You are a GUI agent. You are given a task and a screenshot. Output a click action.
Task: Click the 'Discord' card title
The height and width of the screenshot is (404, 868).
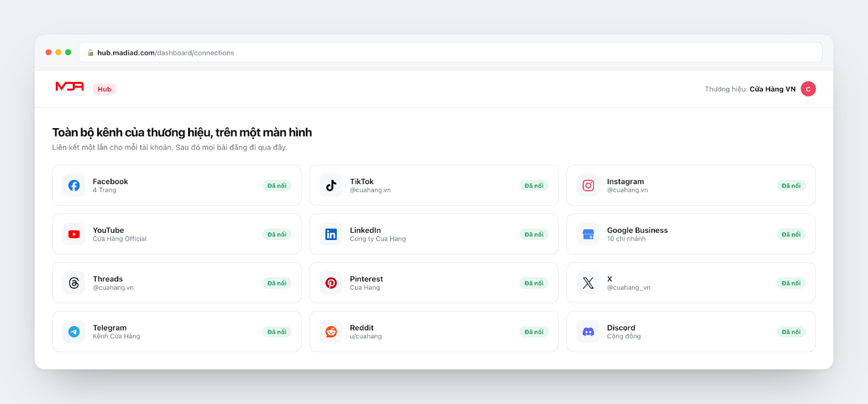pos(621,327)
